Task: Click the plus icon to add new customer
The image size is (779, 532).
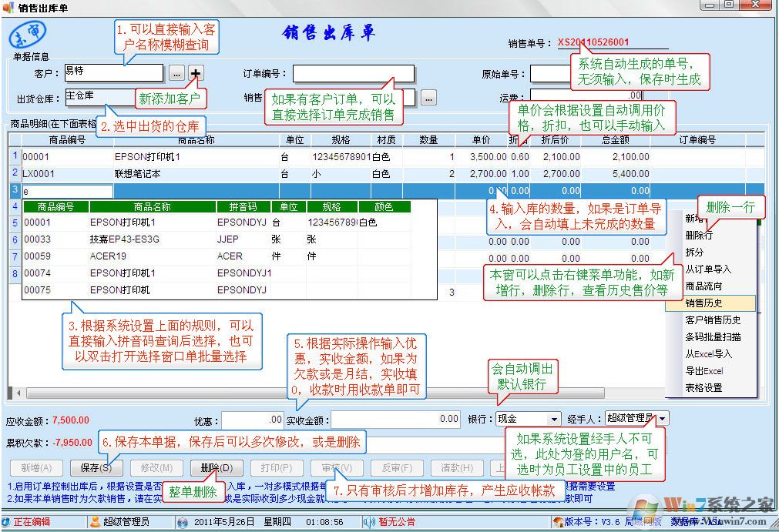Action: pos(196,73)
